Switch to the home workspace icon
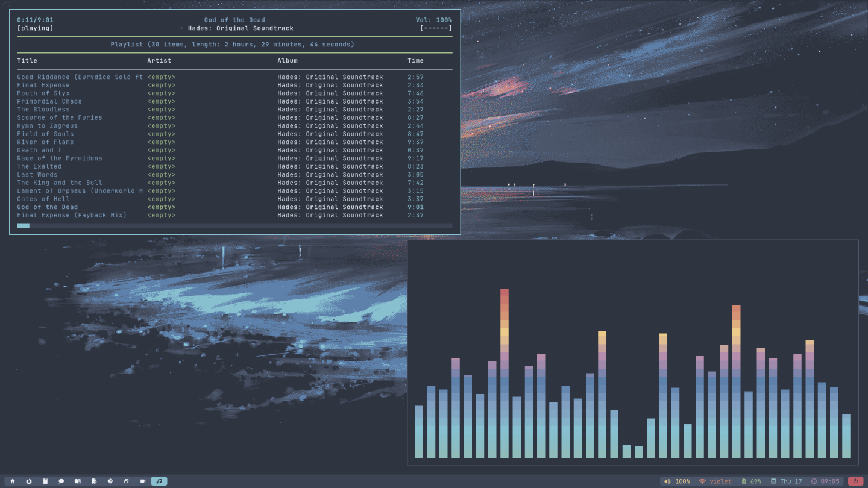 [13, 481]
